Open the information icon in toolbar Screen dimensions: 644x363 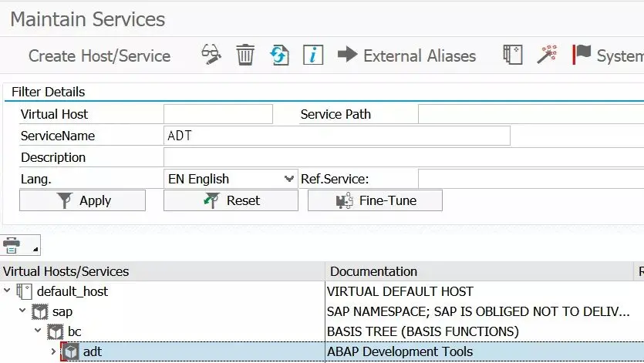312,55
